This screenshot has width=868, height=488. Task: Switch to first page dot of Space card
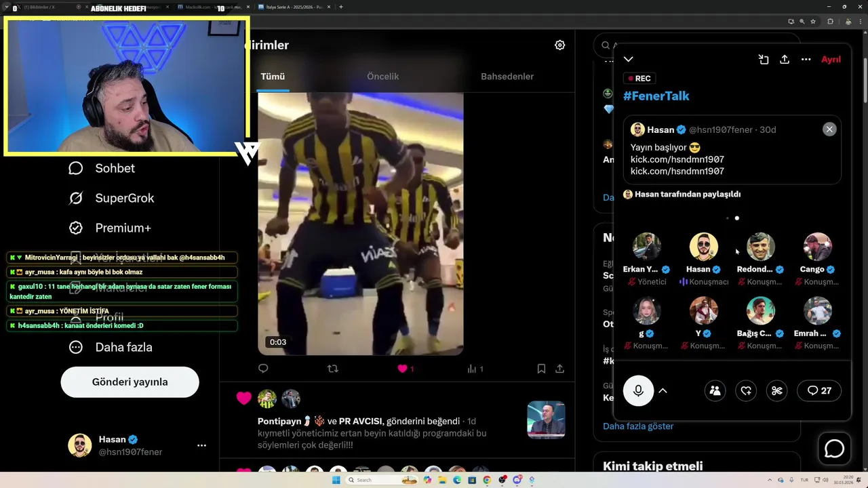(x=728, y=218)
